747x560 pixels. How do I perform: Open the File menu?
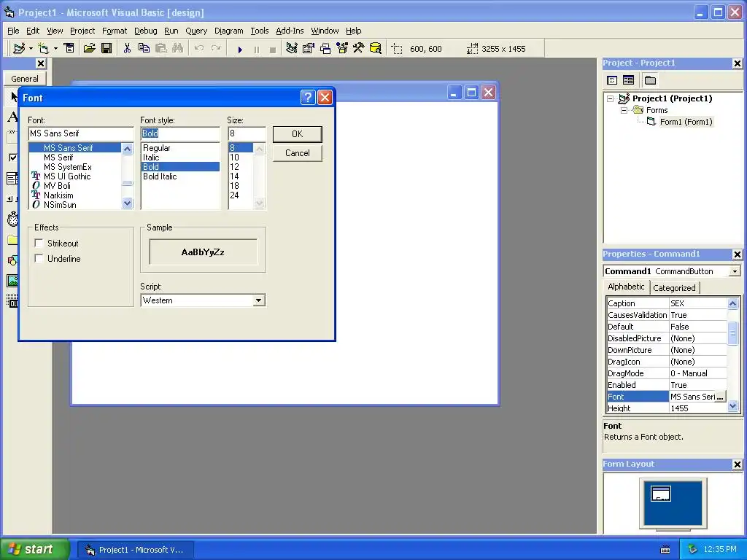point(13,31)
